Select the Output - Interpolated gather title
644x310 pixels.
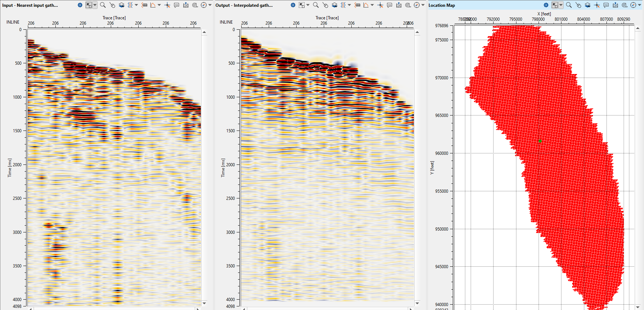244,5
